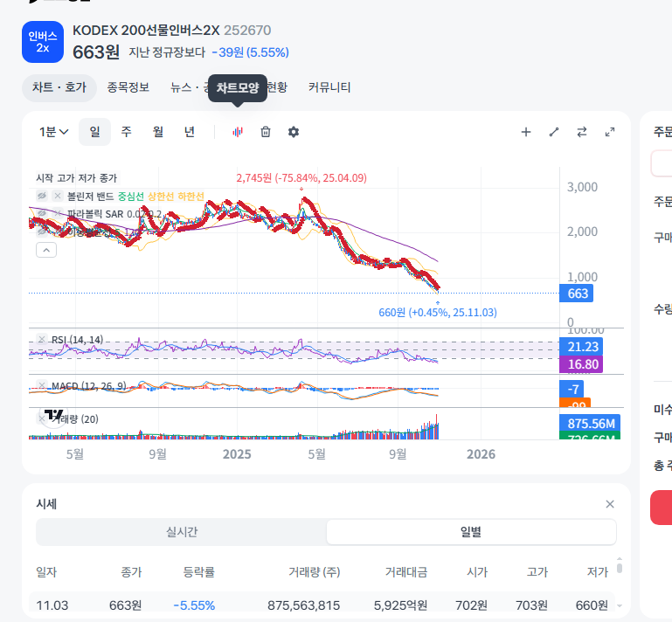Click the 11.03 date row cell
Viewport: 672px width, 622px height.
pyautogui.click(x=52, y=605)
